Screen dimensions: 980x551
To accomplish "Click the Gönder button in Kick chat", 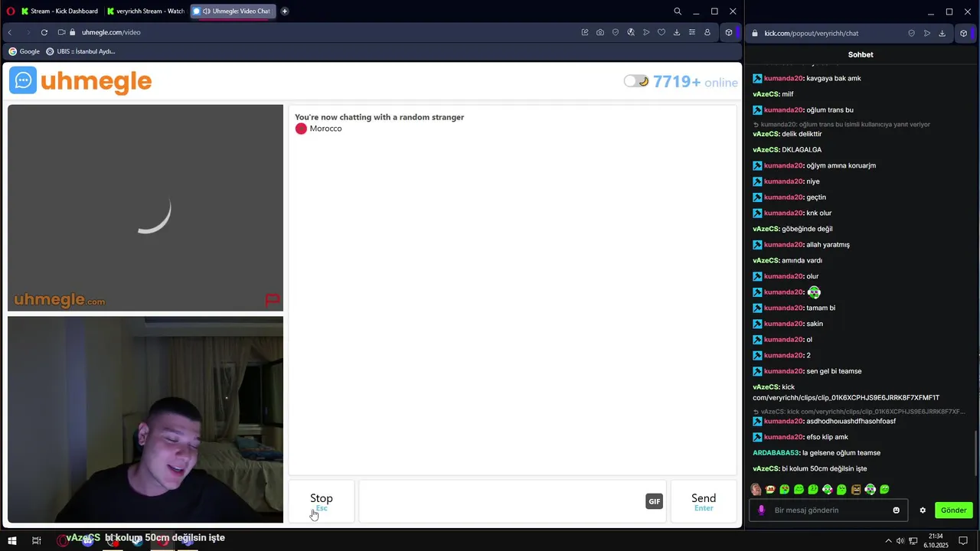I will 954,510.
